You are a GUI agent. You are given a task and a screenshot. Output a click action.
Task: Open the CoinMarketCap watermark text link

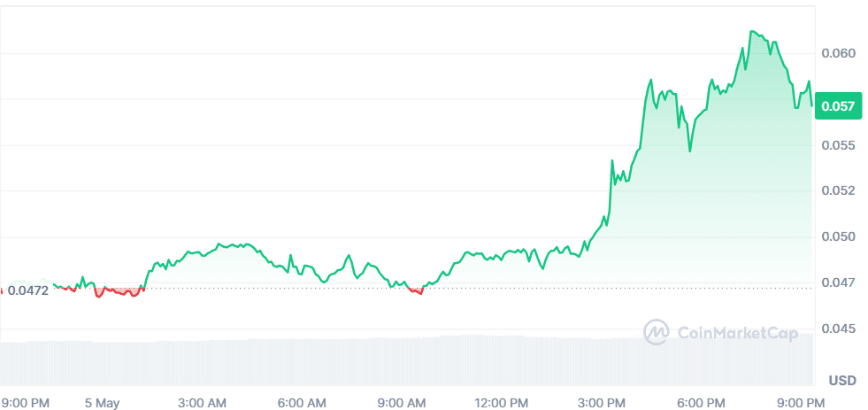pos(737,333)
